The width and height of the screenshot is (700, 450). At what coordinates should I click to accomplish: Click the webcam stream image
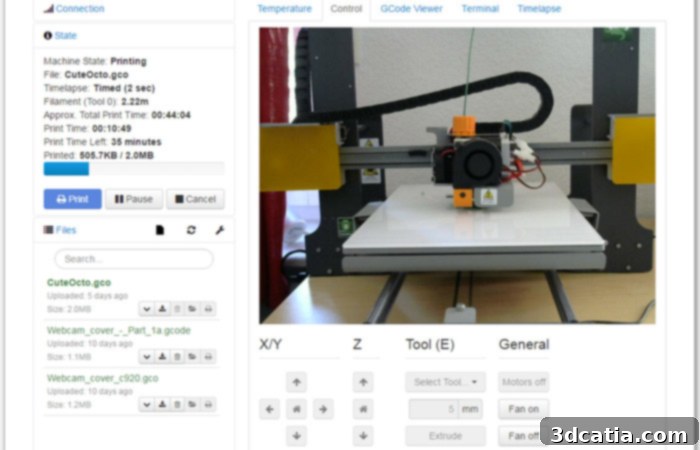(x=457, y=175)
